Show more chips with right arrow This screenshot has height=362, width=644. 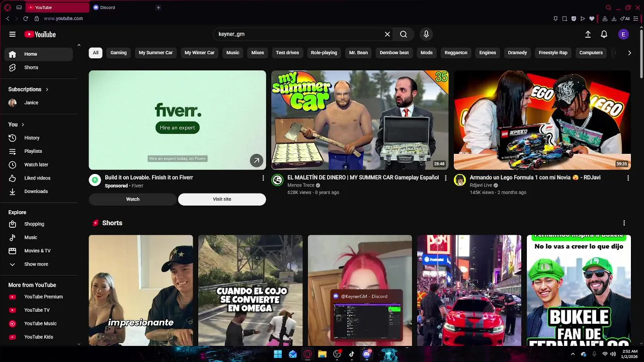point(629,53)
